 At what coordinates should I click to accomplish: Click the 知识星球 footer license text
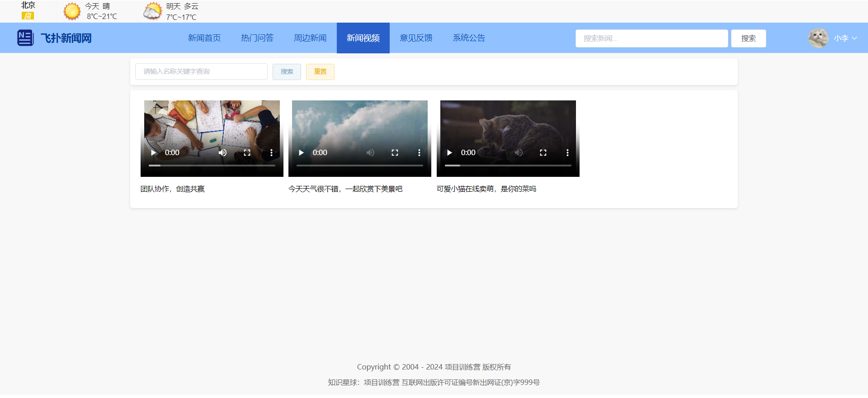[x=434, y=383]
